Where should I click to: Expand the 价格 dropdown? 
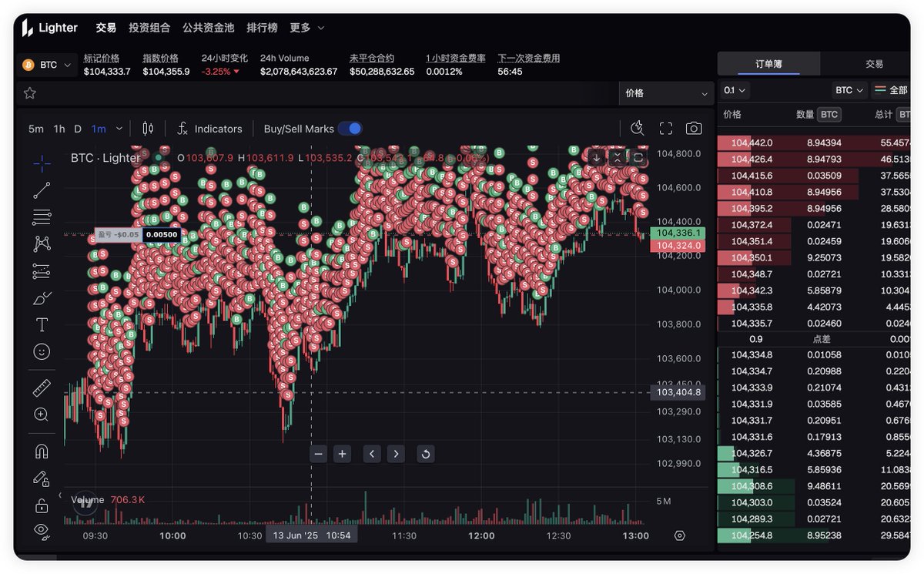pos(666,93)
